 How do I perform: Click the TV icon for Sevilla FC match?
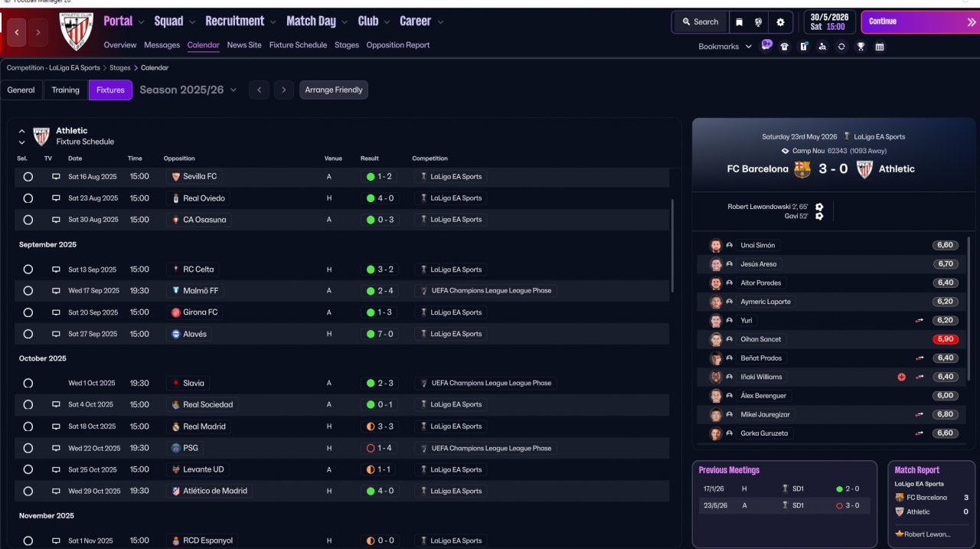(x=56, y=176)
